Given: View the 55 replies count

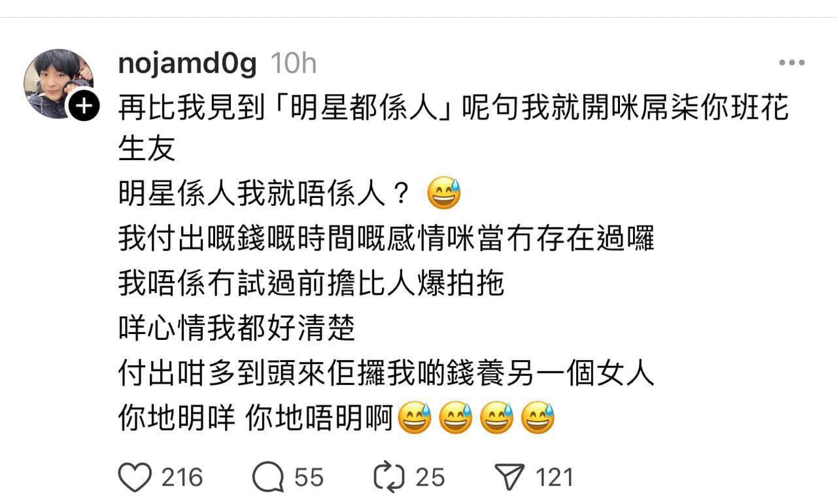Looking at the screenshot, I should pos(309,477).
